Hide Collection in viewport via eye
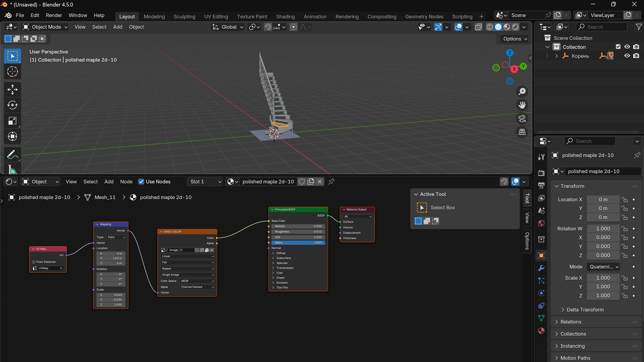The height and width of the screenshot is (362, 644). tap(627, 47)
